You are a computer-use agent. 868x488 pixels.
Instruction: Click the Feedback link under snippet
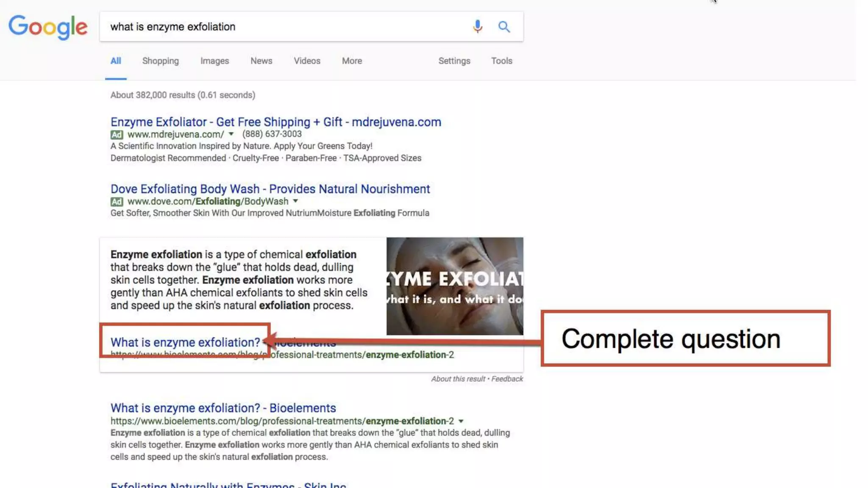507,379
